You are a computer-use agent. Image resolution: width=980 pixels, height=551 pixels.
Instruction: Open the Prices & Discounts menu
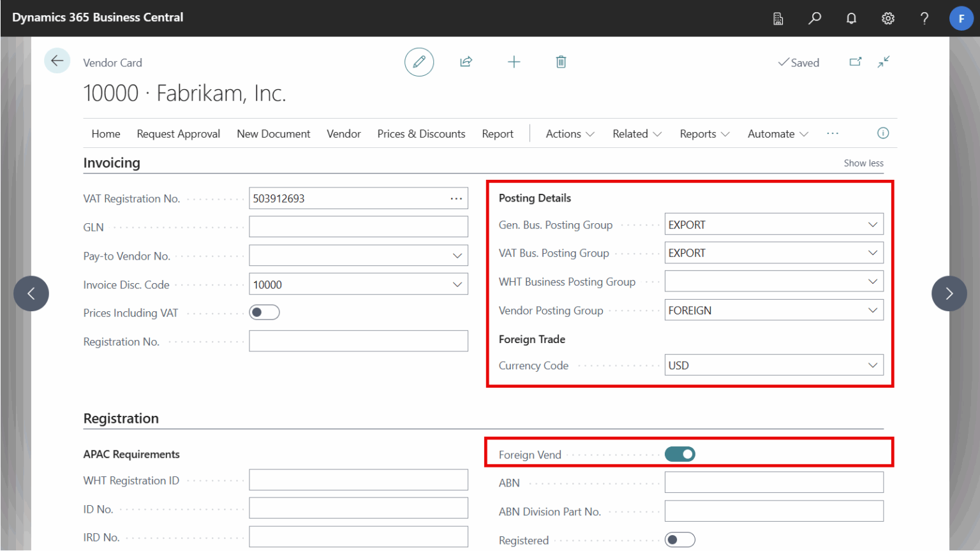421,134
